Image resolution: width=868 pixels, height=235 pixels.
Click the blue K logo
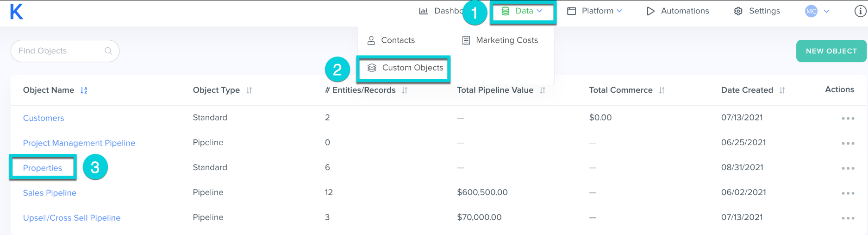coord(17,11)
